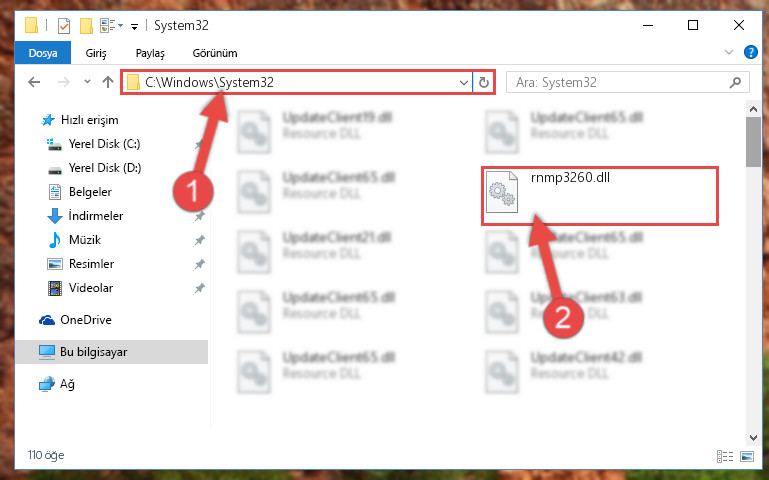Open the Dosya menu tab
The height and width of the screenshot is (480, 769).
point(43,53)
